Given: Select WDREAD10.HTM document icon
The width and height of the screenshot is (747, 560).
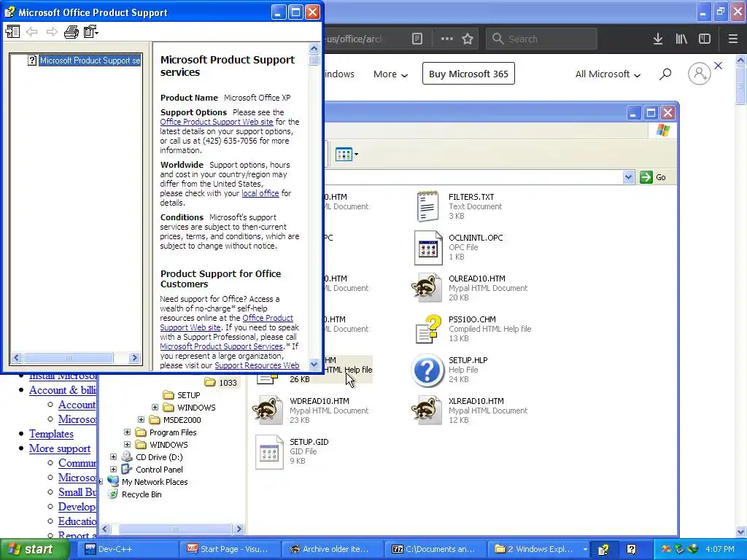Looking at the screenshot, I should (x=267, y=410).
